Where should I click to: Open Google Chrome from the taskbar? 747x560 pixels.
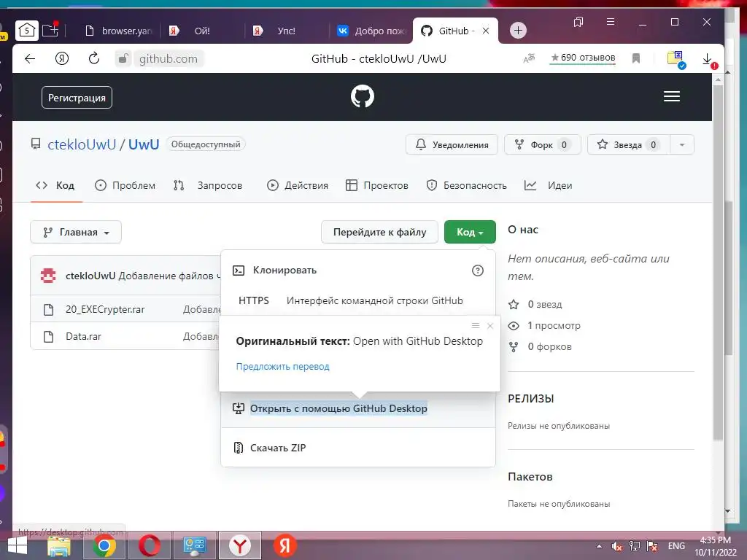[104, 546]
